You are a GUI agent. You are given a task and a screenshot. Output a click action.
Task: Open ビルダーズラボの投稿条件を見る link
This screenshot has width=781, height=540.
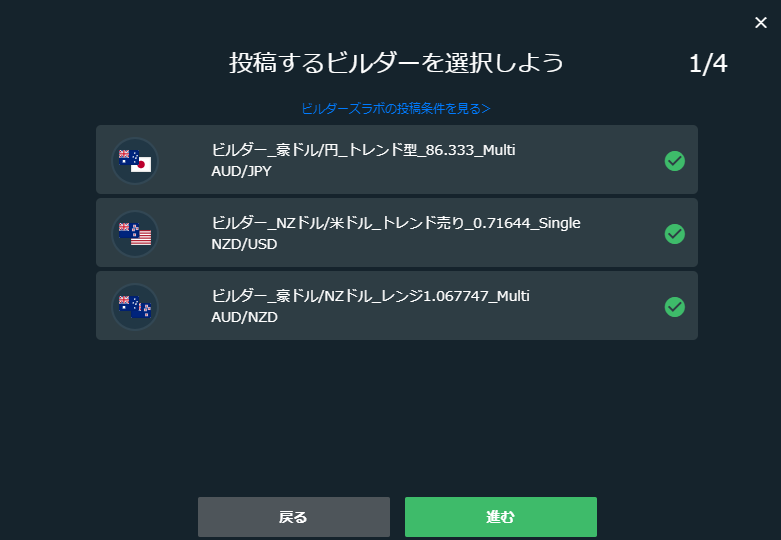tap(396, 109)
